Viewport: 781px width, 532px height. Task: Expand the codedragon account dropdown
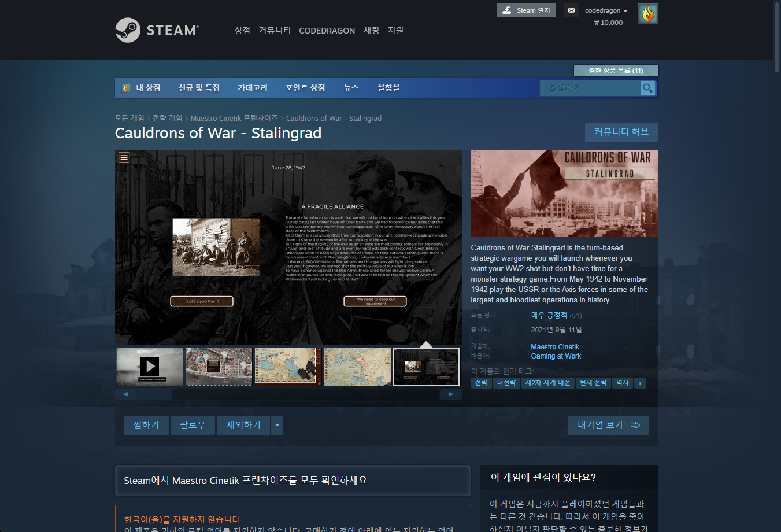tap(606, 10)
